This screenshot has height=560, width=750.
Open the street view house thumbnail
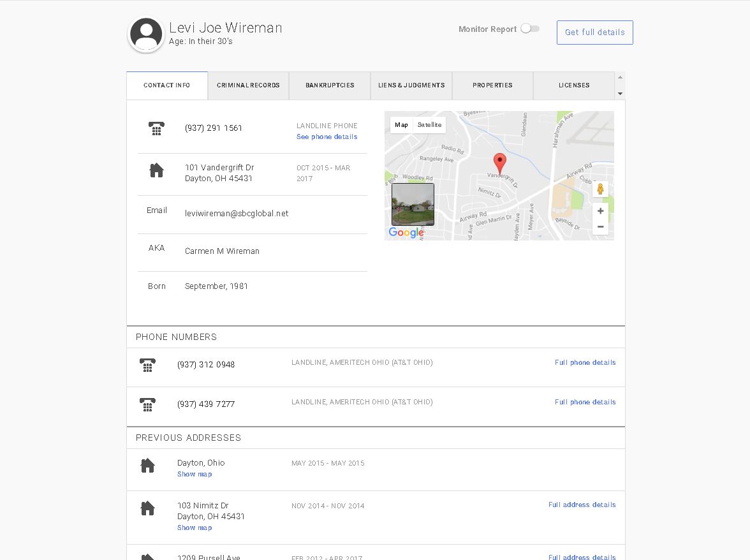point(413,204)
